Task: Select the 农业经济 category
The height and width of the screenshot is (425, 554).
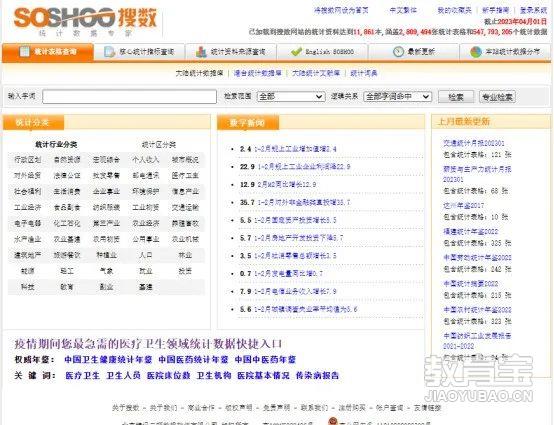Action: point(146,223)
